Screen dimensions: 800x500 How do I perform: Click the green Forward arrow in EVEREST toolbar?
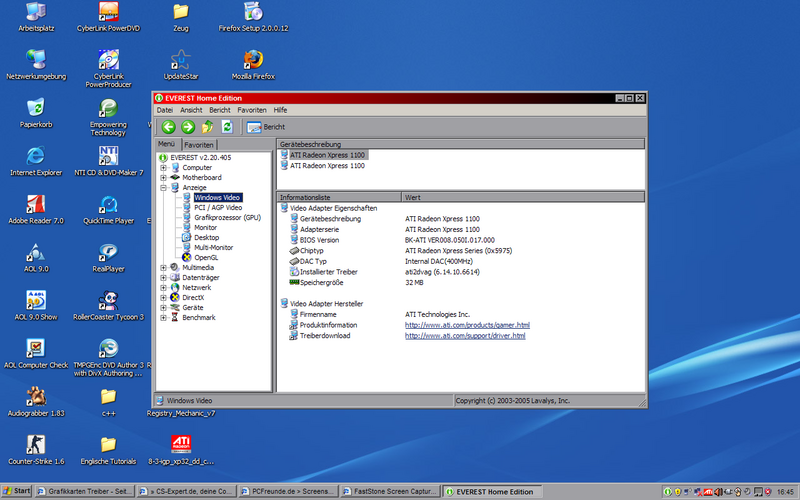(x=188, y=127)
